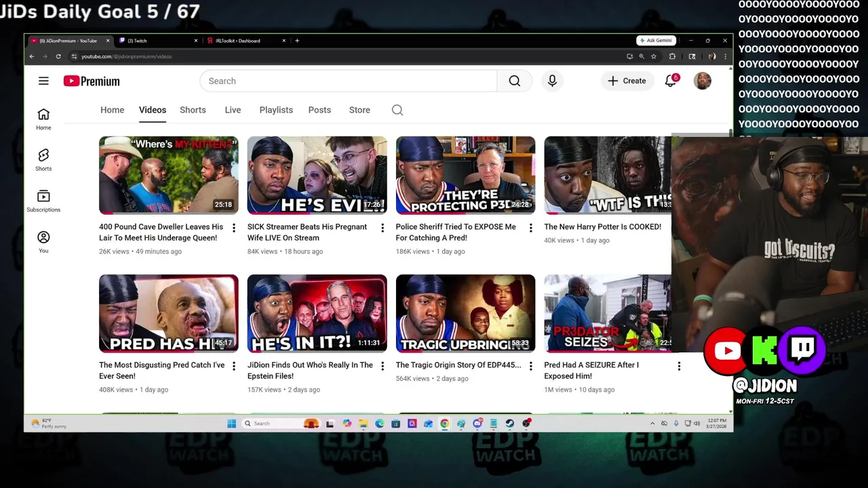
Task: Open the browser extensions puzzle icon
Action: (672, 56)
